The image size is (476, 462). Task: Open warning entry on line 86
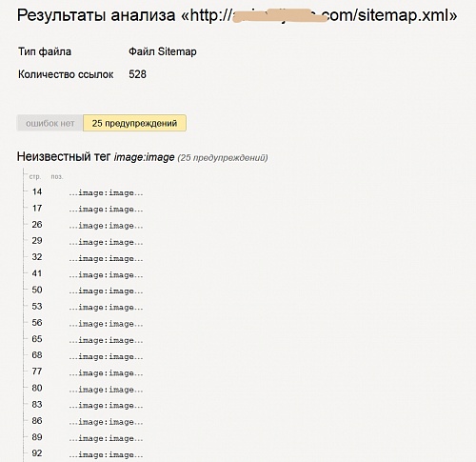click(88, 421)
